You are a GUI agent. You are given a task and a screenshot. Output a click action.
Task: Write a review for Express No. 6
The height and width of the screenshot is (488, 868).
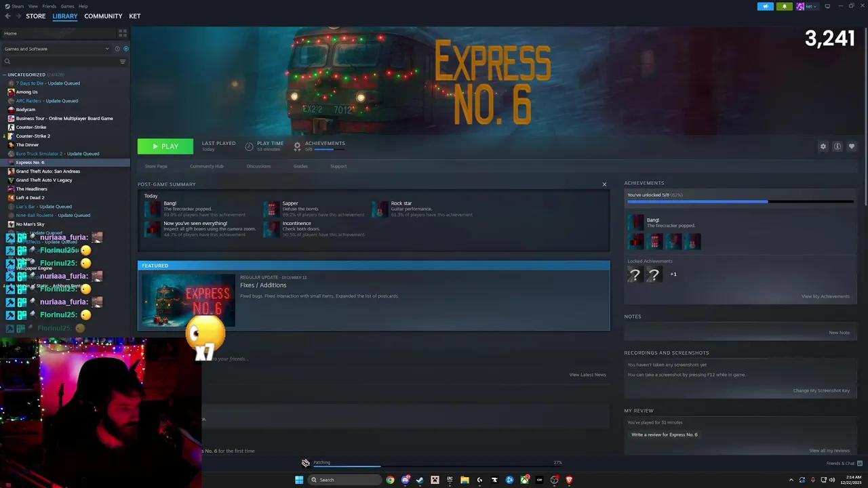[x=665, y=434]
